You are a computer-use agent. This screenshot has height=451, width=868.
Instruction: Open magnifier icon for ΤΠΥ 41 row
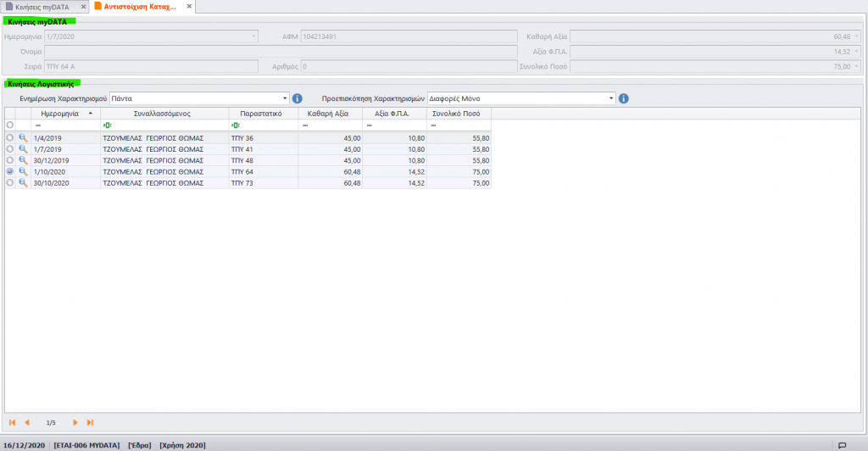click(23, 149)
